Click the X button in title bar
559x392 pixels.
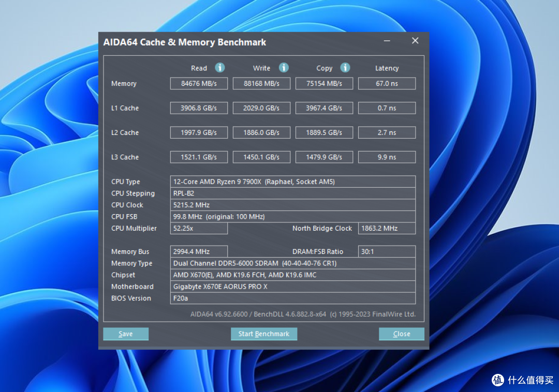415,41
